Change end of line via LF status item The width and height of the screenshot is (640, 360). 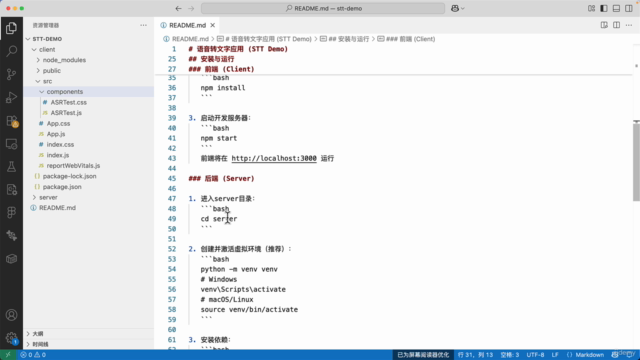(x=555, y=355)
